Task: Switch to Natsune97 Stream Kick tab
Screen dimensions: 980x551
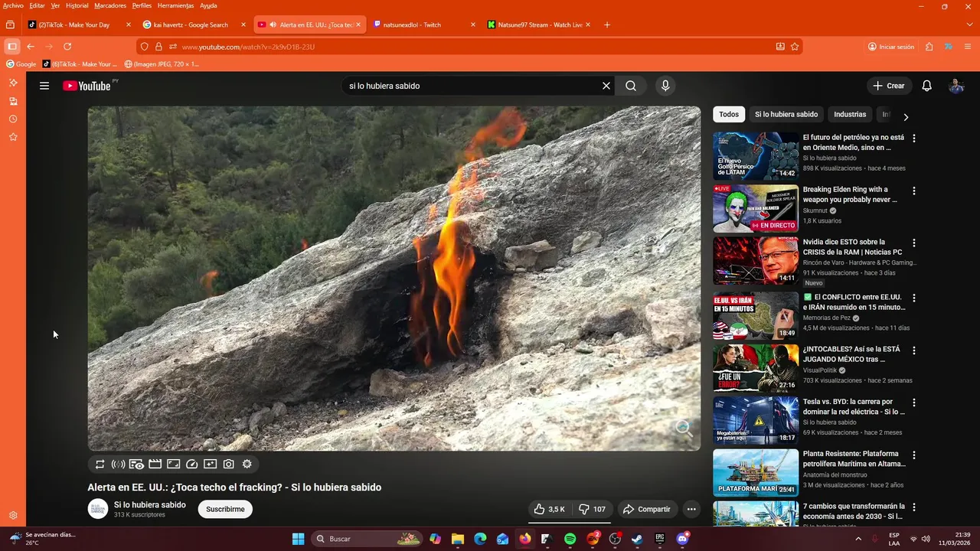Action: [540, 24]
